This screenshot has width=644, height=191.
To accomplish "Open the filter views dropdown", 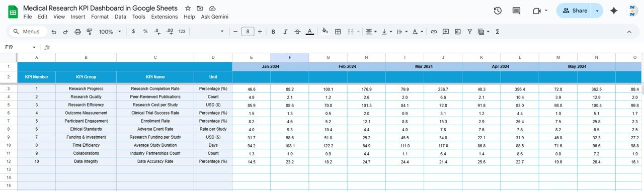I will (483, 32).
